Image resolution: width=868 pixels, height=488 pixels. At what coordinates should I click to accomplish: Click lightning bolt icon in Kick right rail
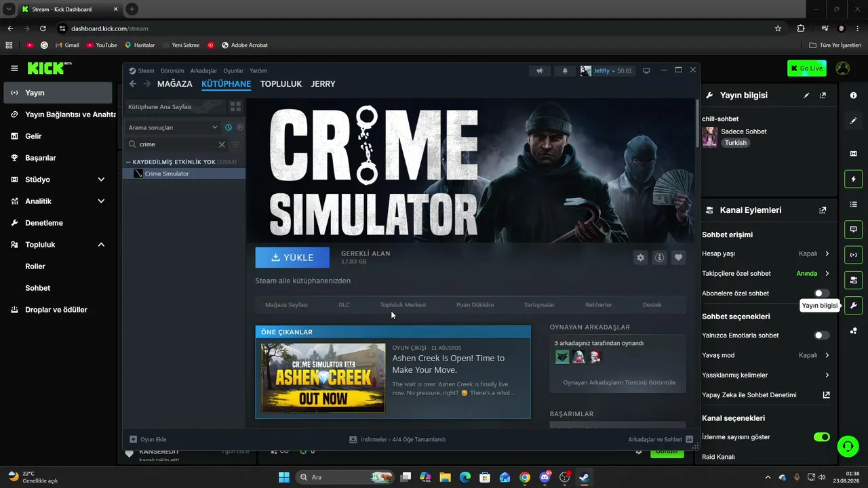pyautogui.click(x=853, y=179)
